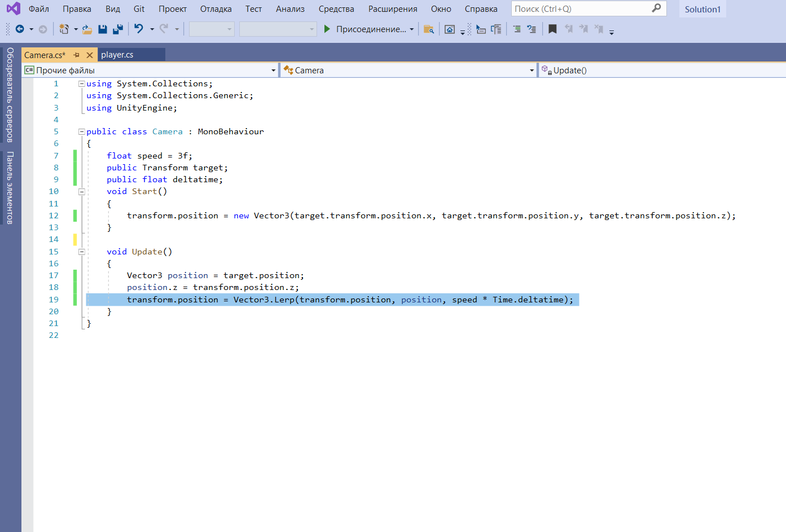
Task: Toggle a bookmark on current line
Action: pos(552,29)
